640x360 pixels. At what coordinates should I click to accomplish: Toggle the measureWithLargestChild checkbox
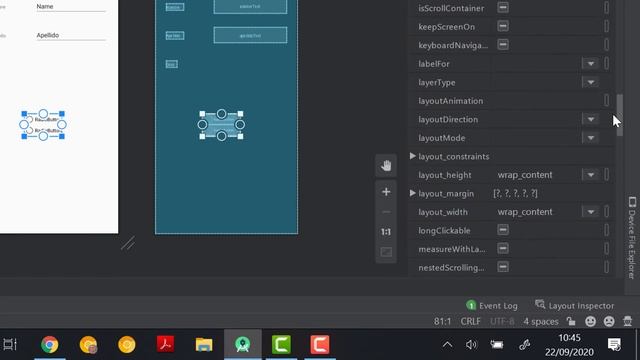pyautogui.click(x=503, y=248)
